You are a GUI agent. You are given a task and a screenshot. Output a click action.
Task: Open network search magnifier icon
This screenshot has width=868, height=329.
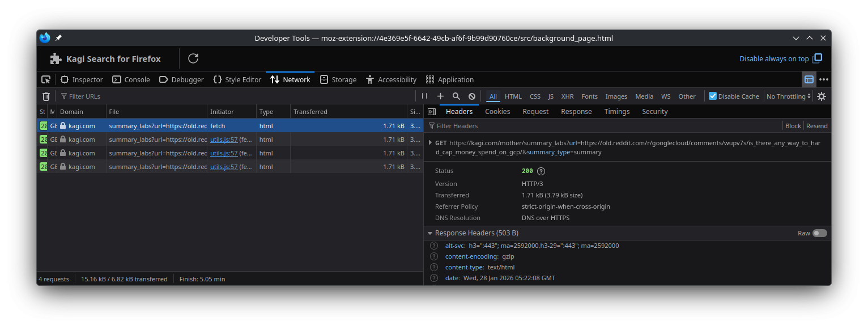pos(456,96)
